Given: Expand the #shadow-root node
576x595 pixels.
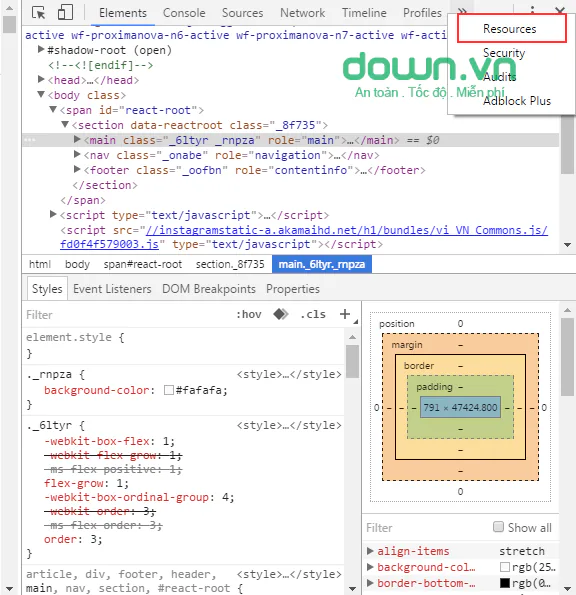Looking at the screenshot, I should 41,49.
